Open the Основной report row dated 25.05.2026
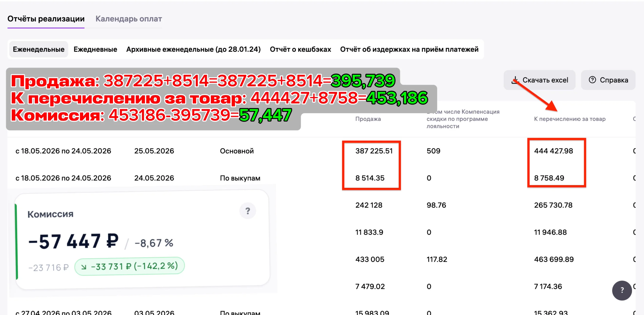 pyautogui.click(x=321, y=151)
